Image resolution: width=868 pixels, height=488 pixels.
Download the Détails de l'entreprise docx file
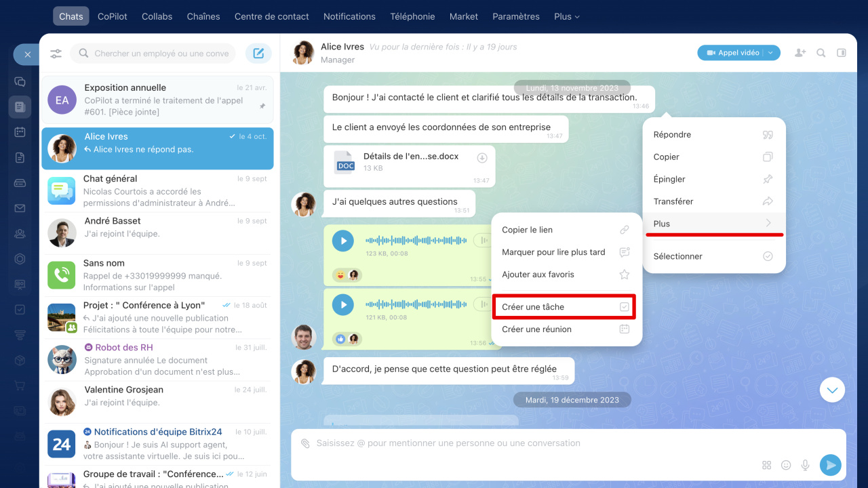482,158
